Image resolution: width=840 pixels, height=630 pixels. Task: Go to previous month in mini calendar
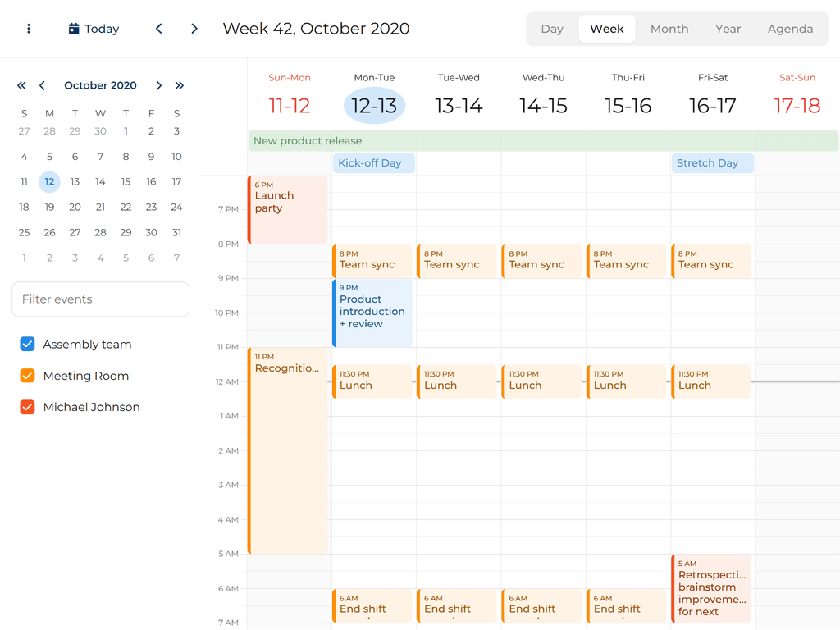pyautogui.click(x=42, y=85)
